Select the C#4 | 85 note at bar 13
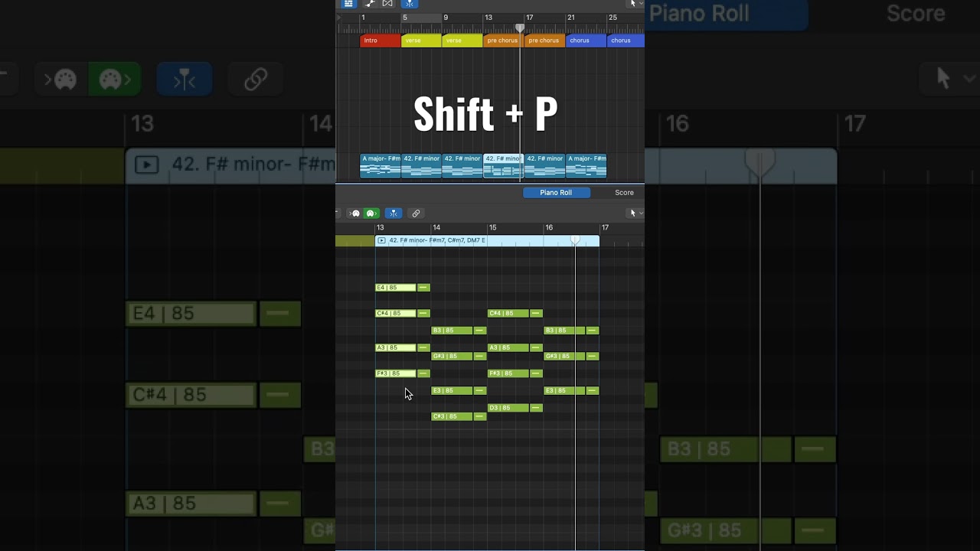This screenshot has height=551, width=980. (395, 313)
